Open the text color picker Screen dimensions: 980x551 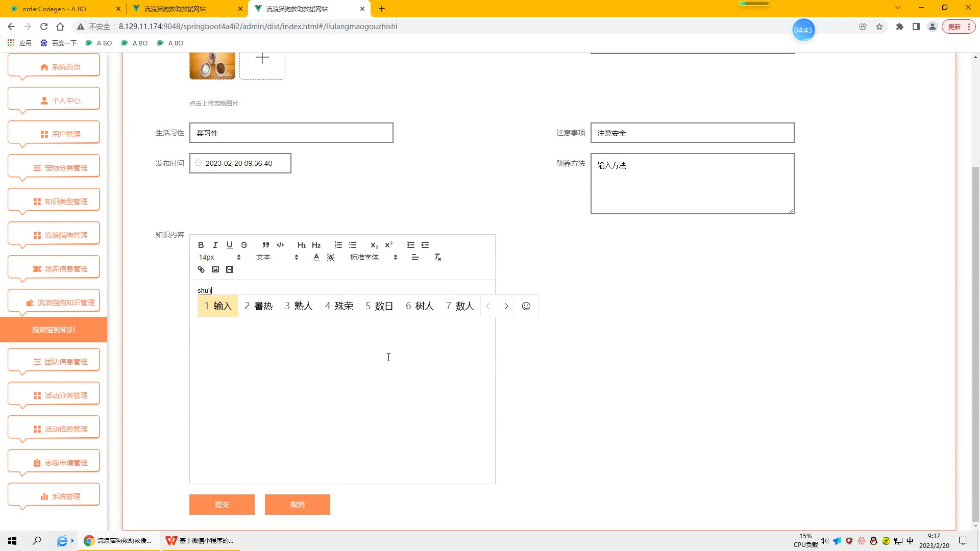[316, 257]
